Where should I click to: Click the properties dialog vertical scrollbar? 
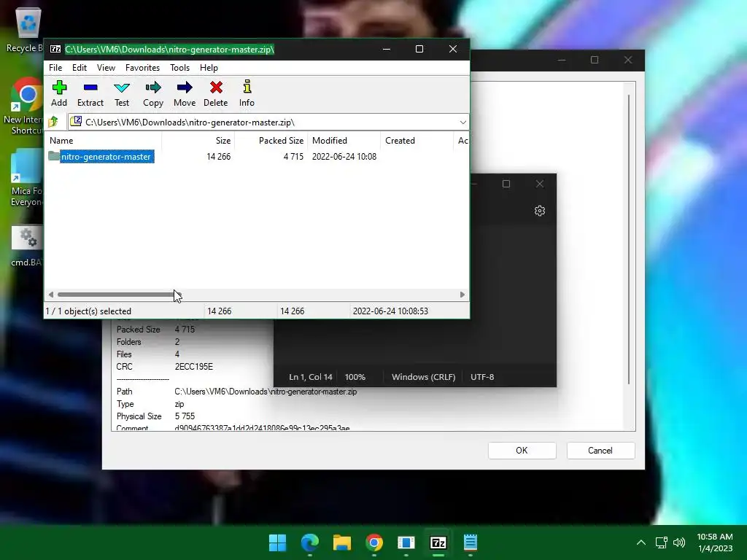coord(629,239)
